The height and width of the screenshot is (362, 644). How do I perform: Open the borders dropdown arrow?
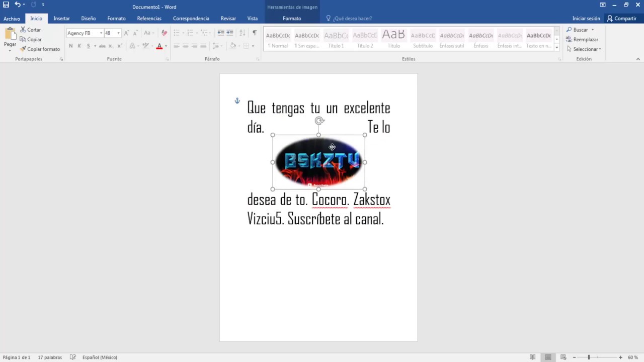pos(253,46)
